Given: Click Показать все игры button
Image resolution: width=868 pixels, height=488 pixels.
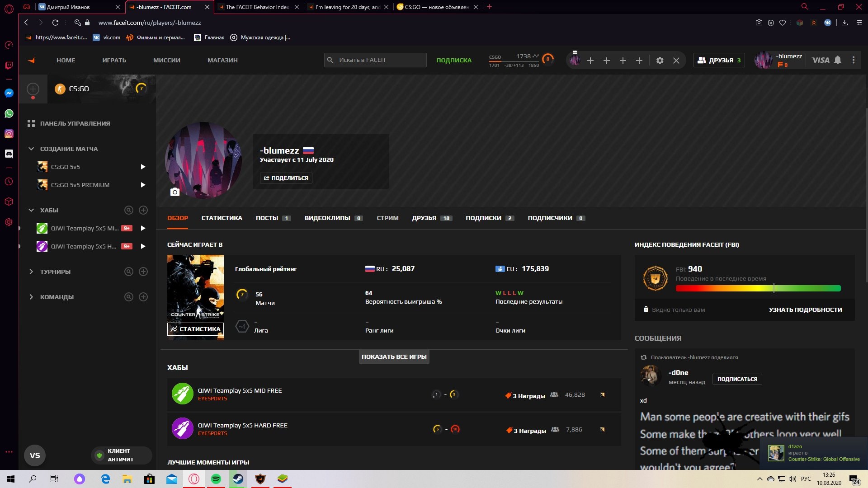Looking at the screenshot, I should pos(394,357).
